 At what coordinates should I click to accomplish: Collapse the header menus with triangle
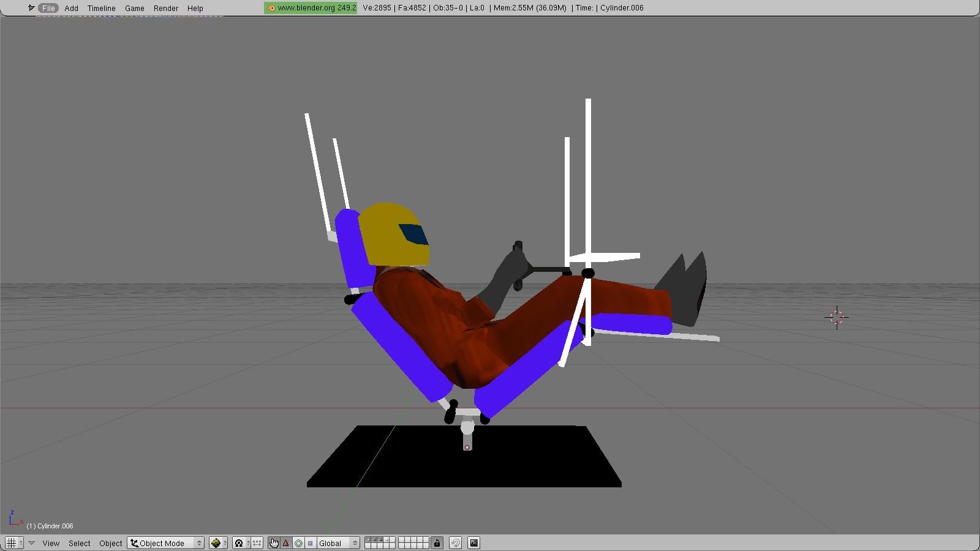[x=31, y=543]
